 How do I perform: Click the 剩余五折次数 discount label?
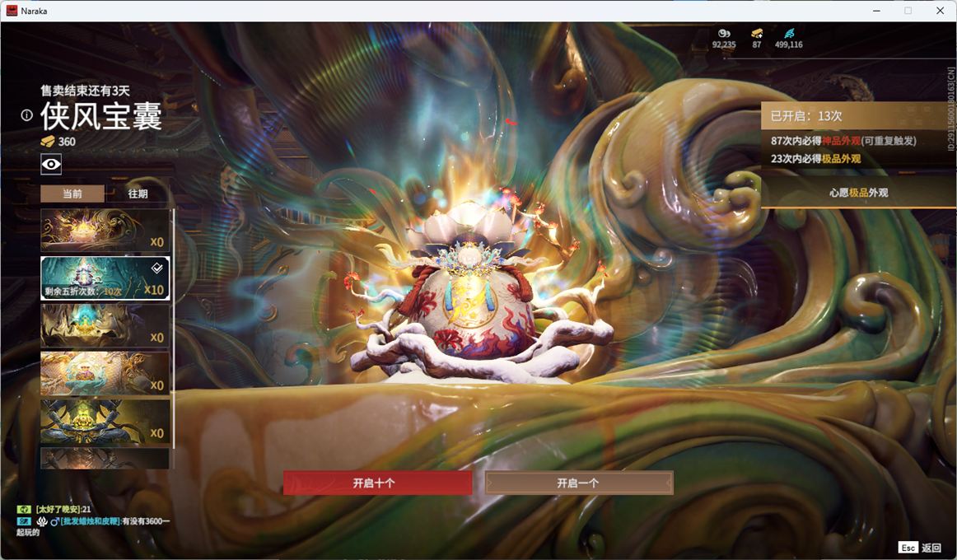point(83,292)
